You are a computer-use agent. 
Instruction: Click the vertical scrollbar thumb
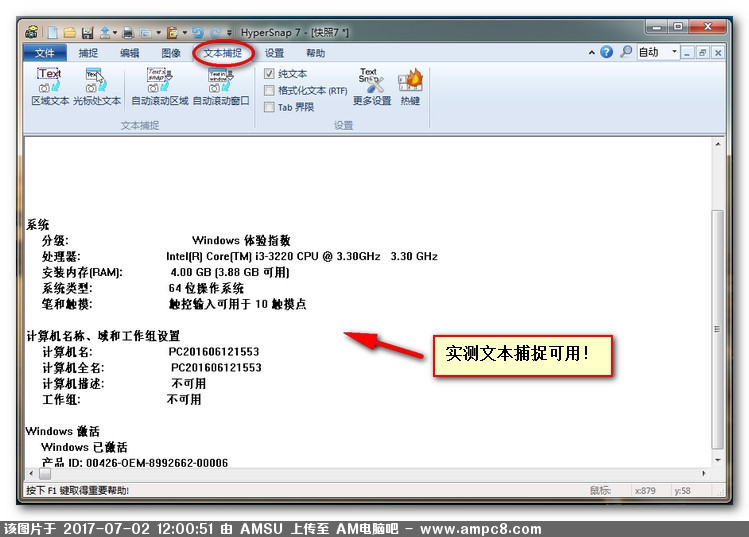[x=717, y=329]
